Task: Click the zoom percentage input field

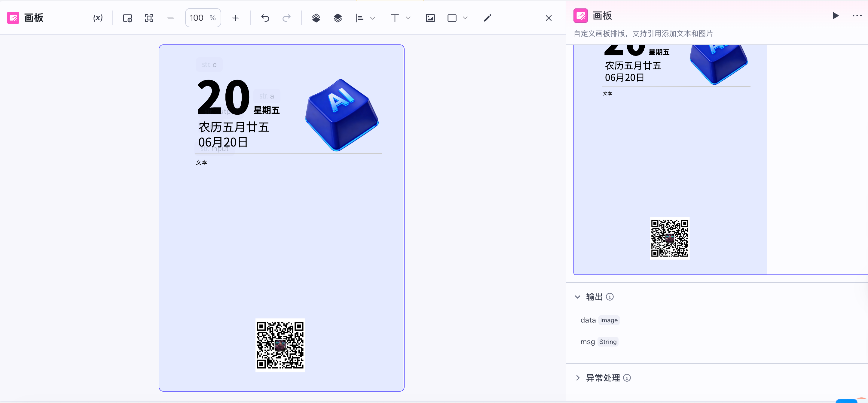Action: point(197,18)
